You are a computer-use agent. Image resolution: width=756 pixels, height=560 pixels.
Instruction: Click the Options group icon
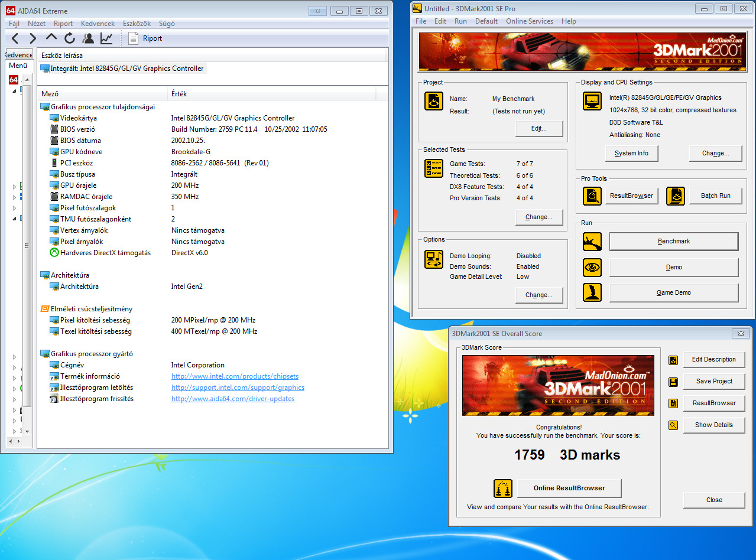tap(434, 259)
